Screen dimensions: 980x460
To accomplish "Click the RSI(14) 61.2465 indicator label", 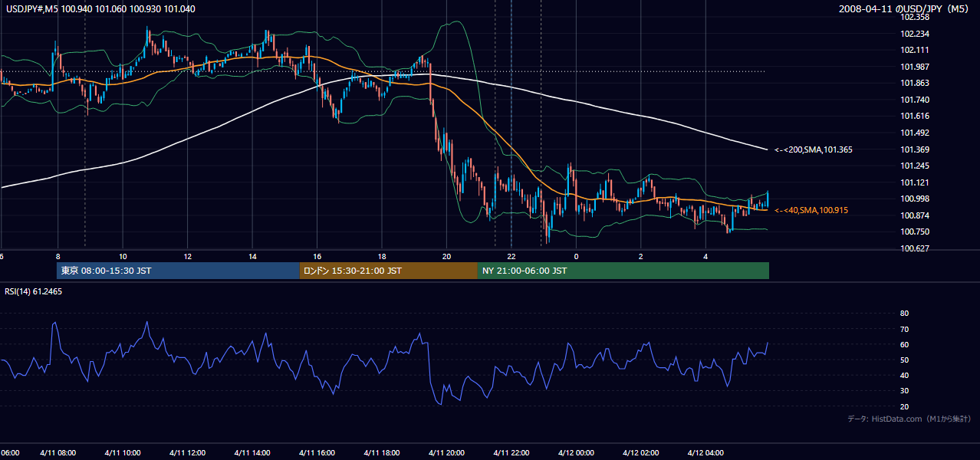I will coord(34,291).
